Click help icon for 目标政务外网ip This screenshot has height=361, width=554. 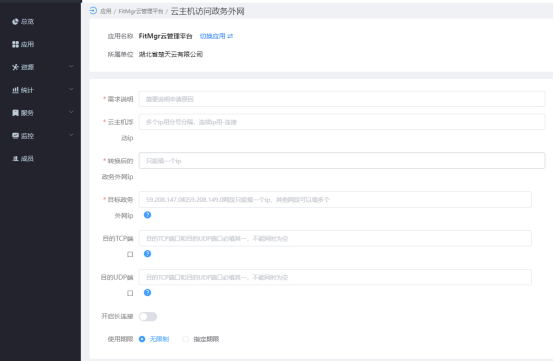tap(147, 215)
